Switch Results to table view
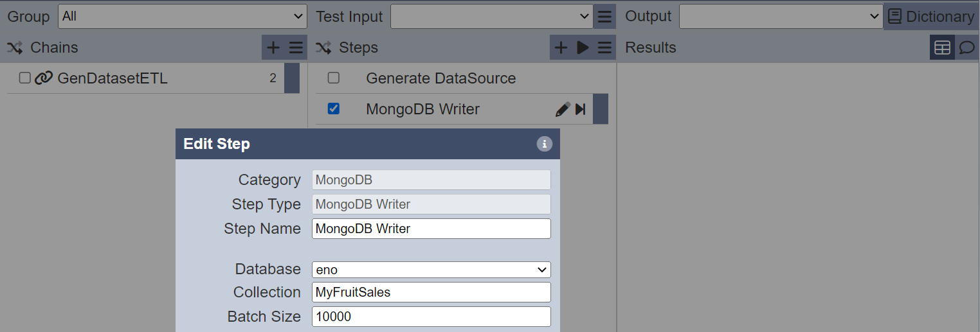The height and width of the screenshot is (332, 980). tap(942, 48)
